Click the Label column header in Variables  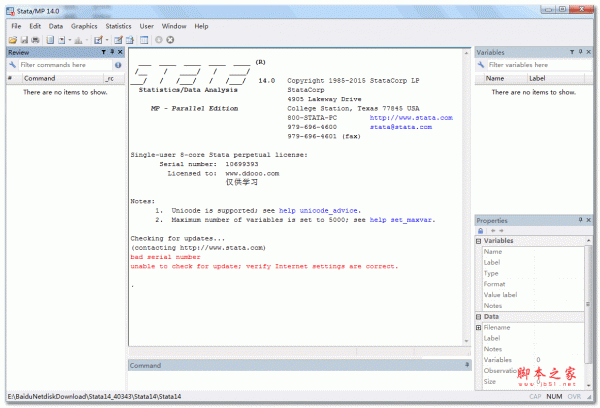point(556,78)
